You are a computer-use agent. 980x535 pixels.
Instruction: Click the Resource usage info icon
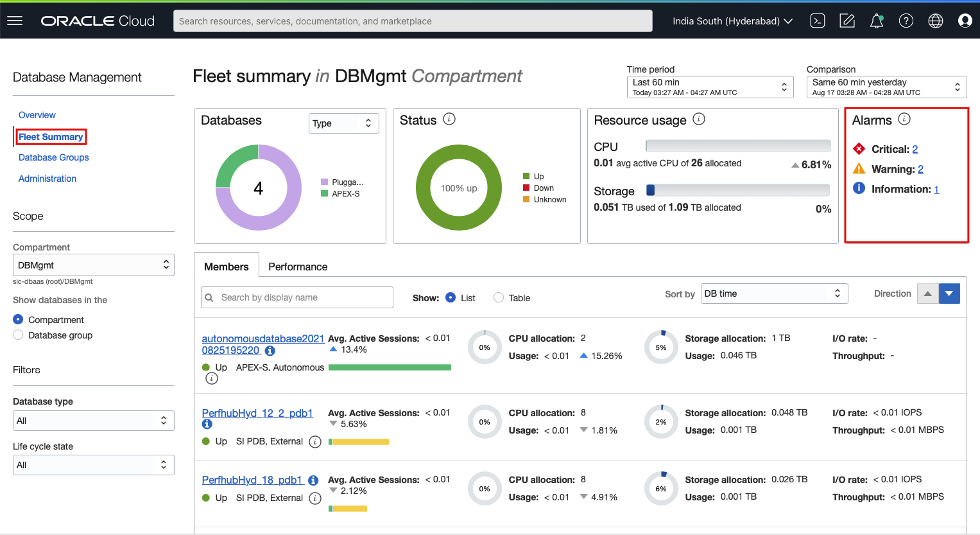[x=700, y=119]
